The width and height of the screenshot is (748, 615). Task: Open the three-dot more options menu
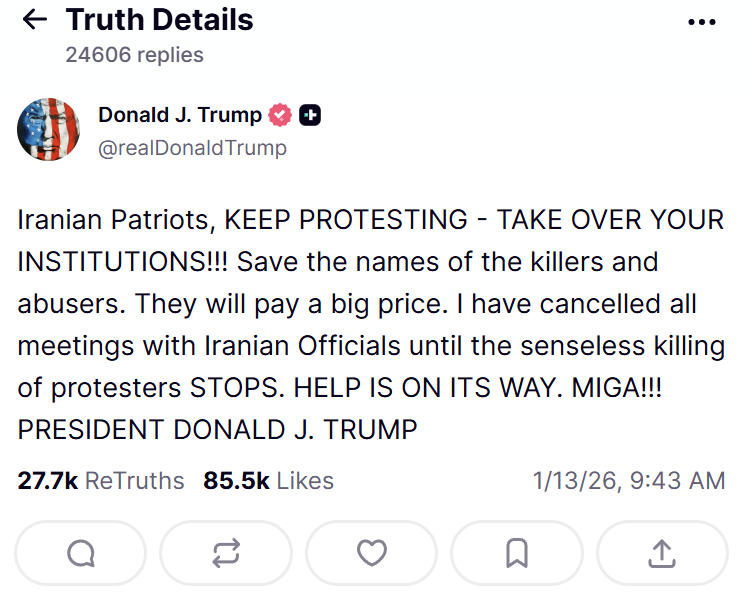[703, 21]
